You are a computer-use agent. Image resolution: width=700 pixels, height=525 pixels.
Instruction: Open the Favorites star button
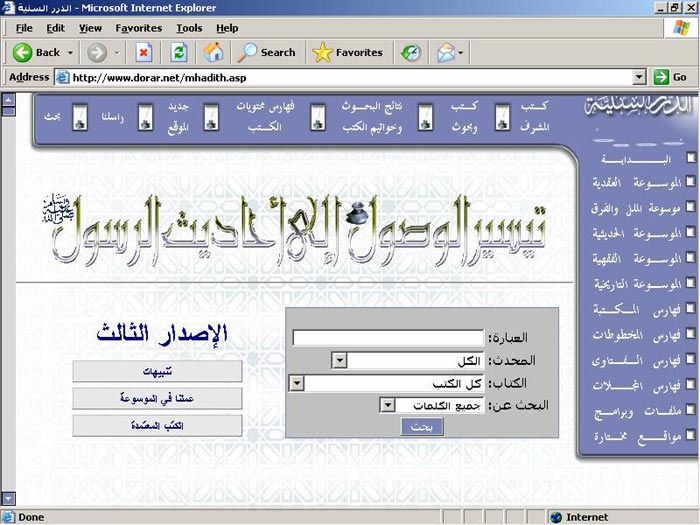[x=347, y=52]
